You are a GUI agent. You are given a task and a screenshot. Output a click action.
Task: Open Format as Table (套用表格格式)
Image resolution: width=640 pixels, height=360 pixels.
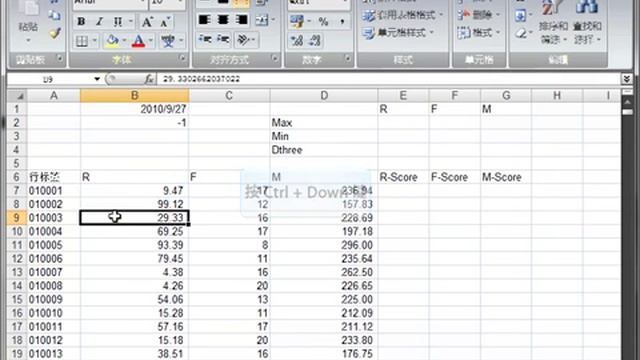(402, 16)
